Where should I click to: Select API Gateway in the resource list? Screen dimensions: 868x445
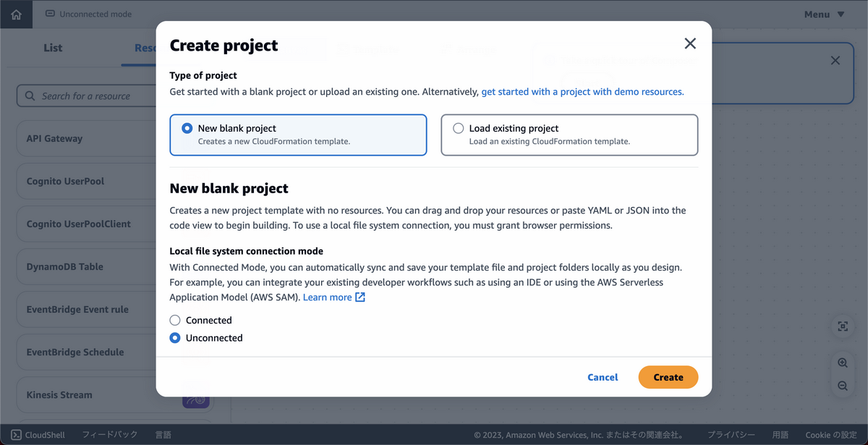[x=87, y=138]
